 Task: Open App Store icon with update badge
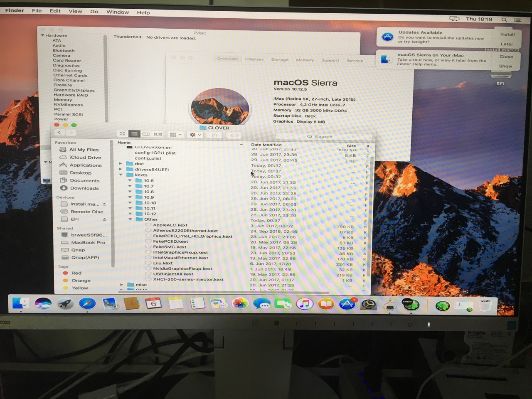347,304
